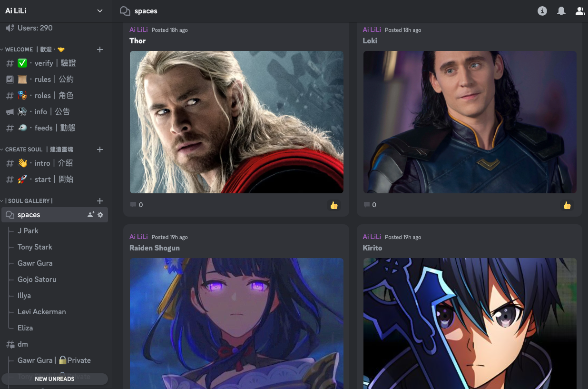588x389 pixels.
Task: Add channel to CREATE SOUL category
Action: click(x=100, y=150)
